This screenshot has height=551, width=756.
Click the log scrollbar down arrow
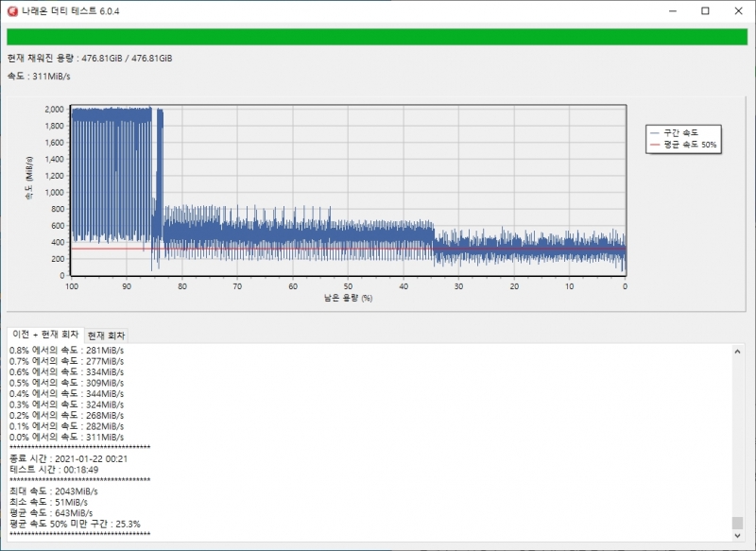click(x=737, y=535)
